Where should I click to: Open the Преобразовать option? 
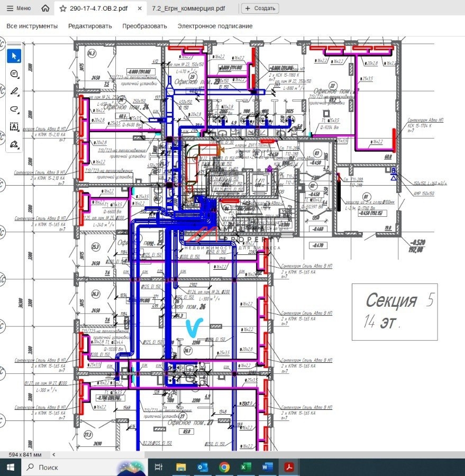(144, 26)
